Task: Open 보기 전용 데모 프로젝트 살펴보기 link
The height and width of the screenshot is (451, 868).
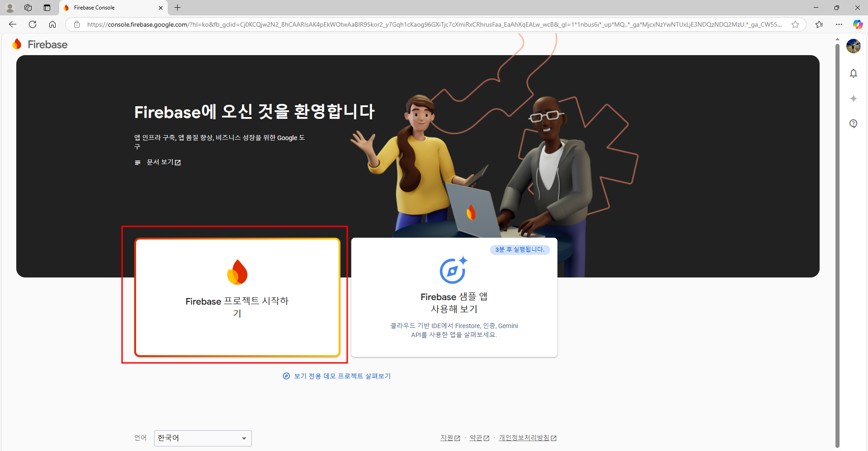Action: pos(342,376)
